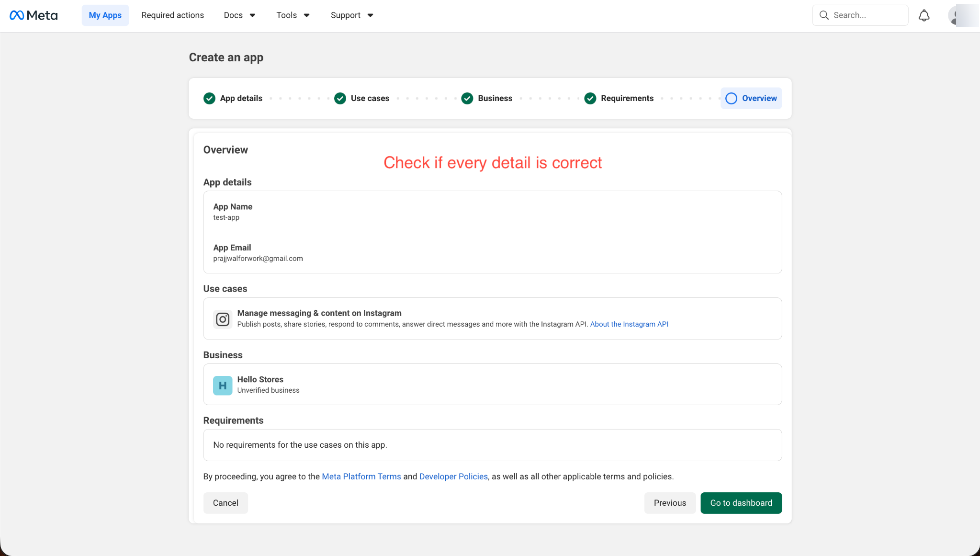This screenshot has height=556, width=980.
Task: Click the Hello Stores H avatar
Action: point(223,386)
